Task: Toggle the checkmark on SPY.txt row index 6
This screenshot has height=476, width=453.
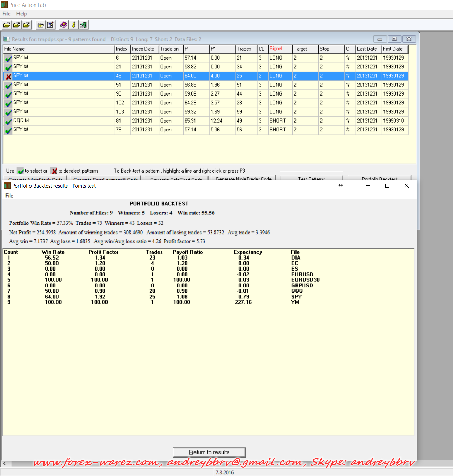Action: click(x=9, y=58)
